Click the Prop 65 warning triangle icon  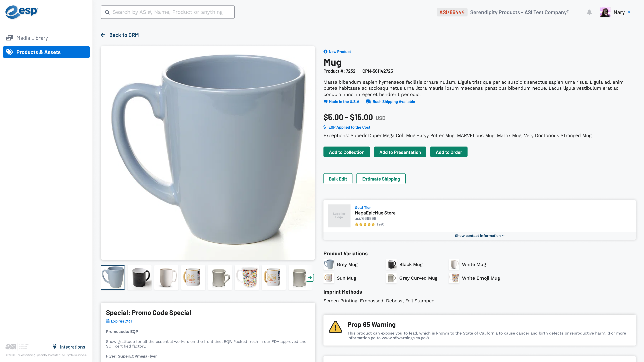click(x=335, y=327)
